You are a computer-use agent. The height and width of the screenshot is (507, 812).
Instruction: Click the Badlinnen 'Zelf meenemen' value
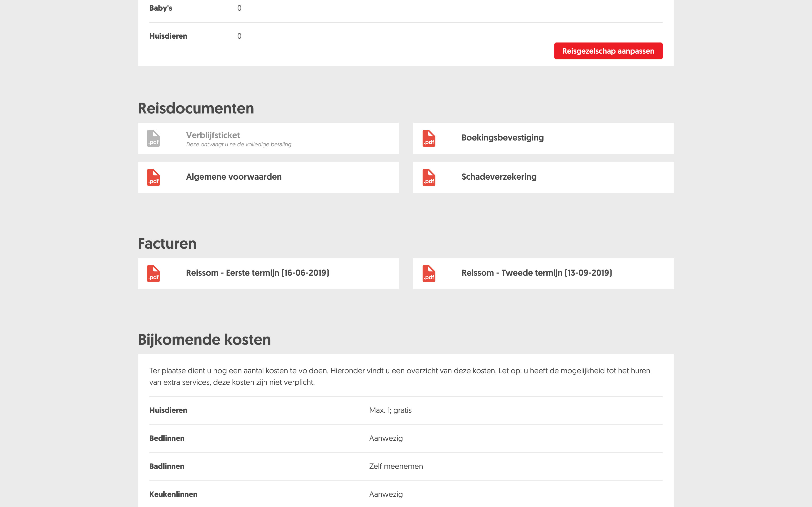396,466
